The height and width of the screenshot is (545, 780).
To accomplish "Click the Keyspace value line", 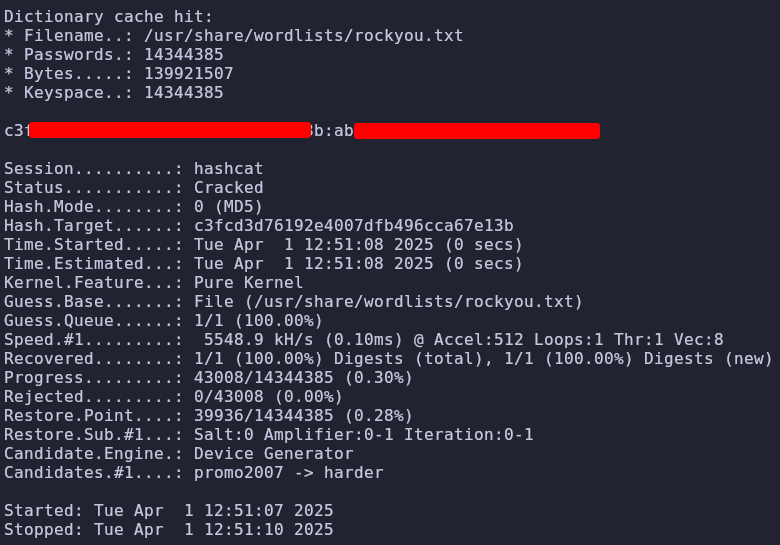I will [114, 92].
